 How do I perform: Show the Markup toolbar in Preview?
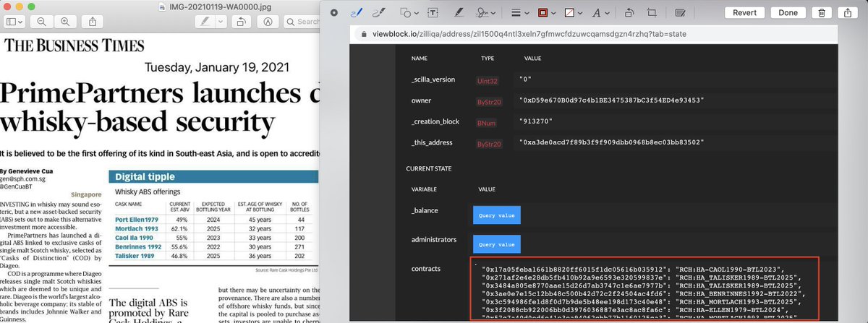click(x=268, y=22)
